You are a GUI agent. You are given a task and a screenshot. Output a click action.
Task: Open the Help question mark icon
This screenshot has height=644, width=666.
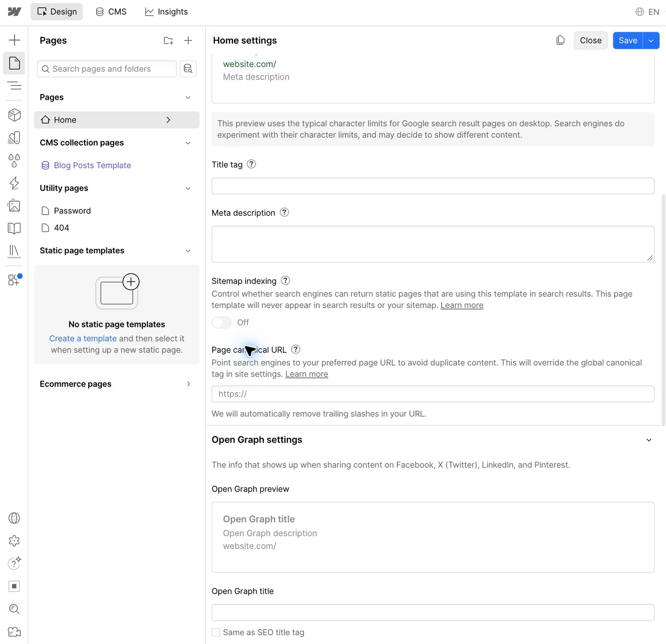tap(14, 563)
